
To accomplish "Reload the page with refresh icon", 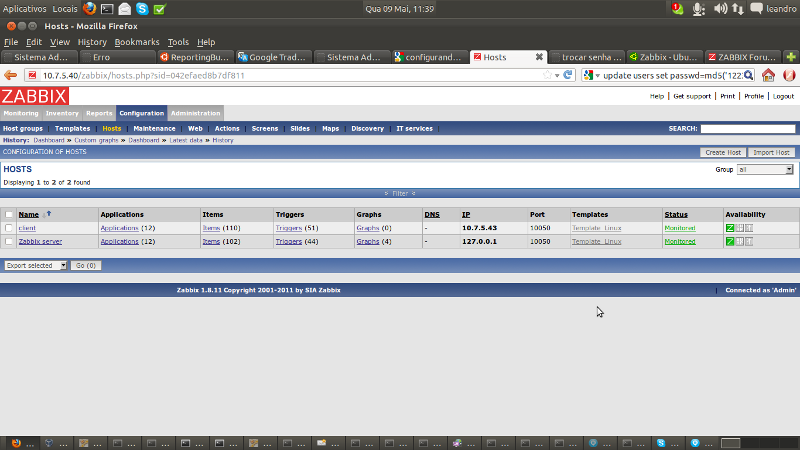I will tap(568, 75).
